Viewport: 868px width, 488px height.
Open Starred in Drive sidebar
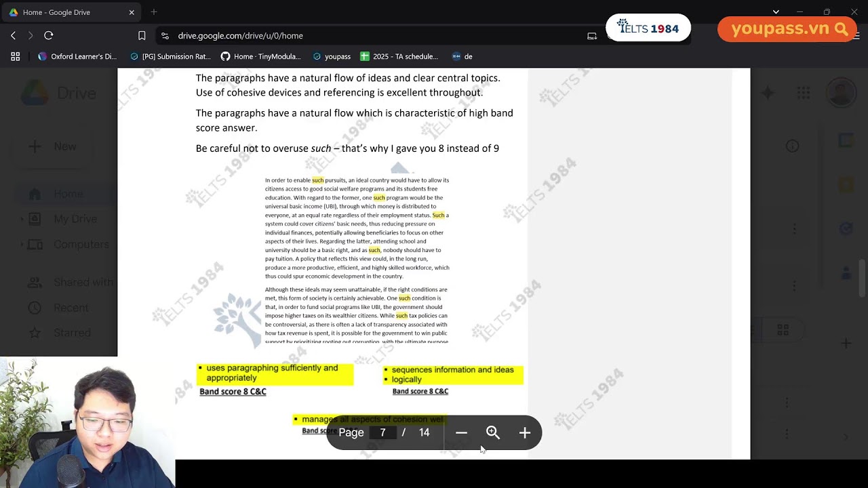(x=61, y=333)
